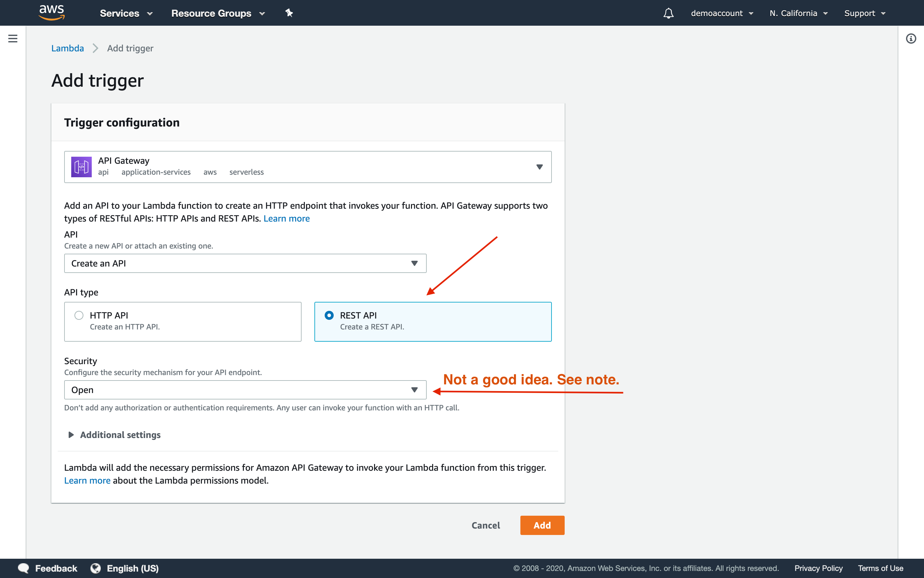This screenshot has height=578, width=924.
Task: Click Learn more about Lambda permissions
Action: click(x=87, y=480)
